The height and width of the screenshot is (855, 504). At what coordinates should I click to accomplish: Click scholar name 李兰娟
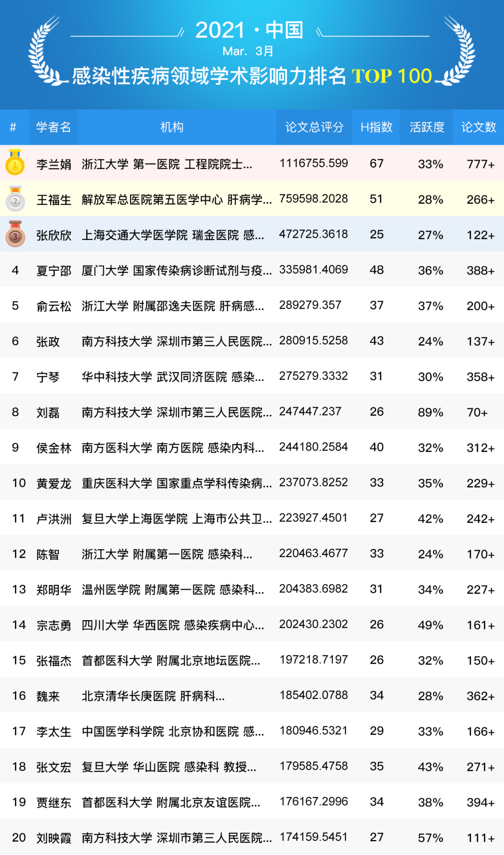click(54, 164)
